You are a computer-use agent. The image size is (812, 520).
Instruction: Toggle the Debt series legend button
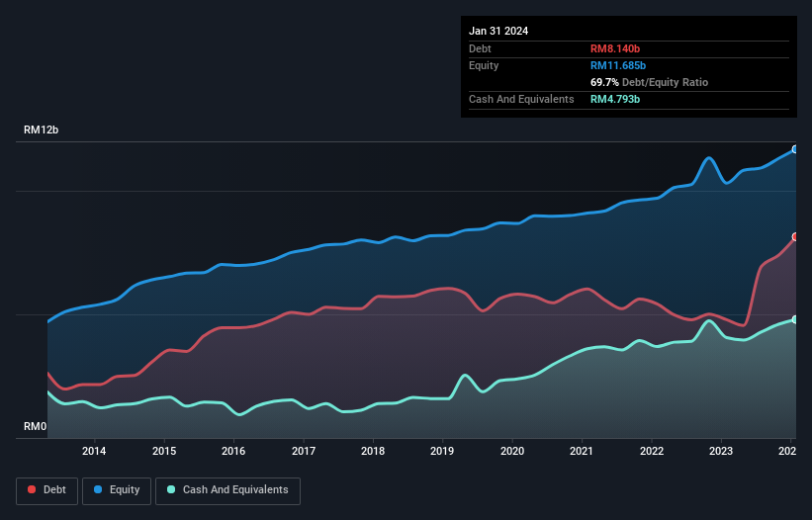click(x=47, y=490)
